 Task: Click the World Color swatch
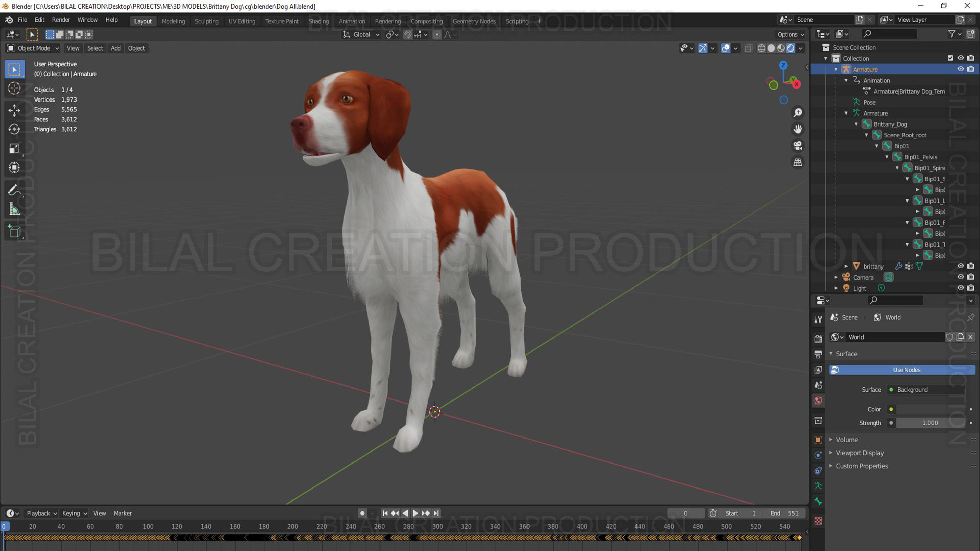click(930, 409)
